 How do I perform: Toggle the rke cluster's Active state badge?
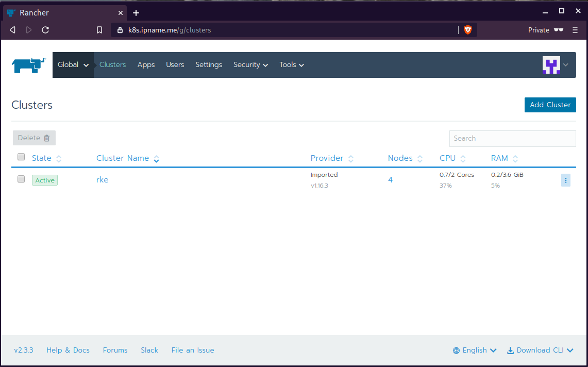point(44,180)
